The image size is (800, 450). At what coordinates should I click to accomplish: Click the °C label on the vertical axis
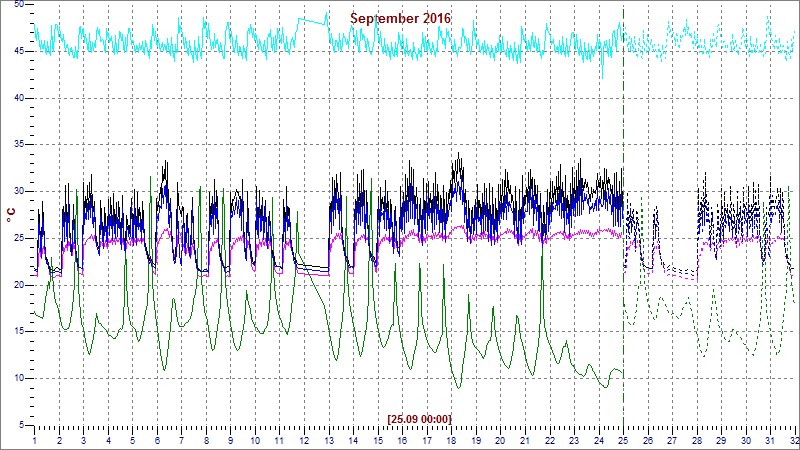pos(11,215)
